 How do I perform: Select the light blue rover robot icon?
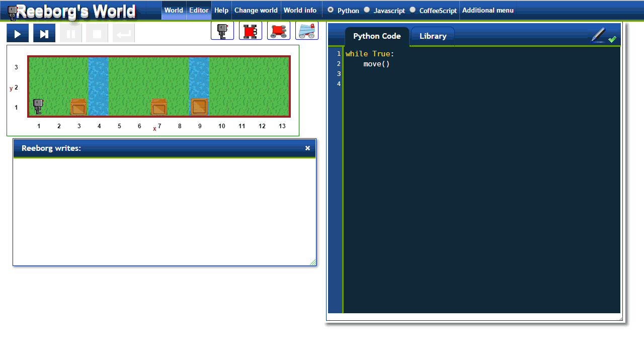click(x=307, y=31)
